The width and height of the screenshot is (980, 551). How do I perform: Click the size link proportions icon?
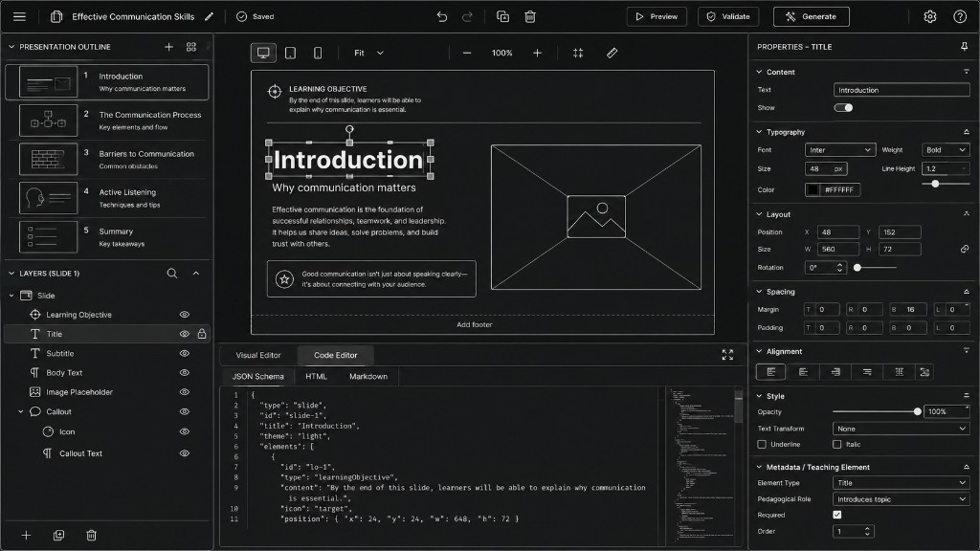coord(965,249)
